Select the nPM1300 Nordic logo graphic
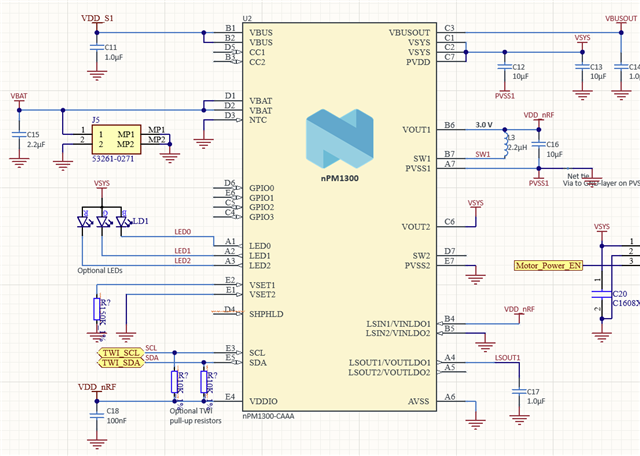 click(x=340, y=139)
